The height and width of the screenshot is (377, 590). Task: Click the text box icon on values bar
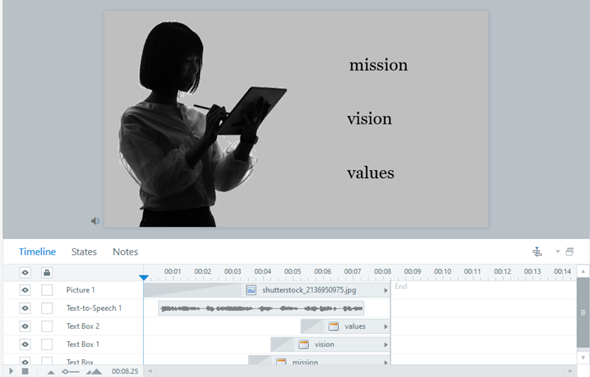point(333,326)
